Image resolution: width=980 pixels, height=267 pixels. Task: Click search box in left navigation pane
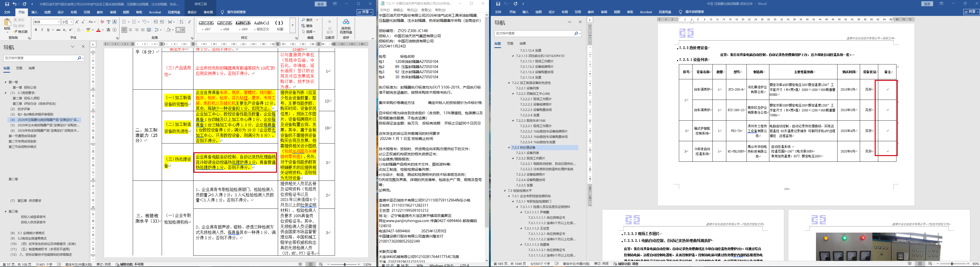coord(44,58)
